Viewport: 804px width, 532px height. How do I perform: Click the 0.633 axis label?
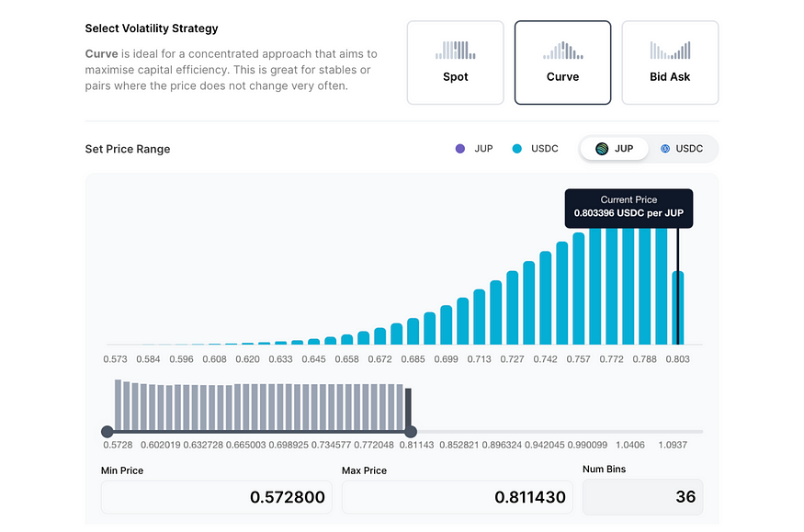[x=280, y=359]
